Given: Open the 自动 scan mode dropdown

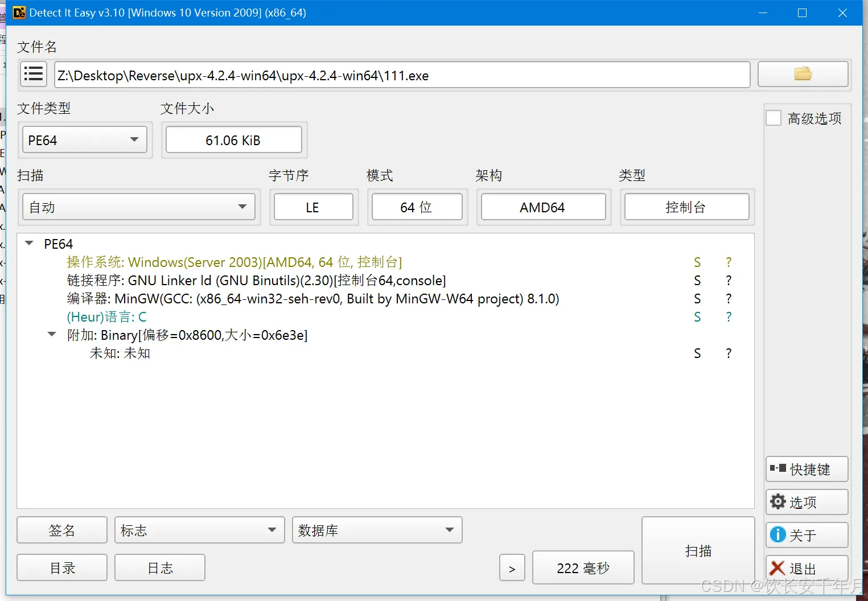Looking at the screenshot, I should [139, 207].
